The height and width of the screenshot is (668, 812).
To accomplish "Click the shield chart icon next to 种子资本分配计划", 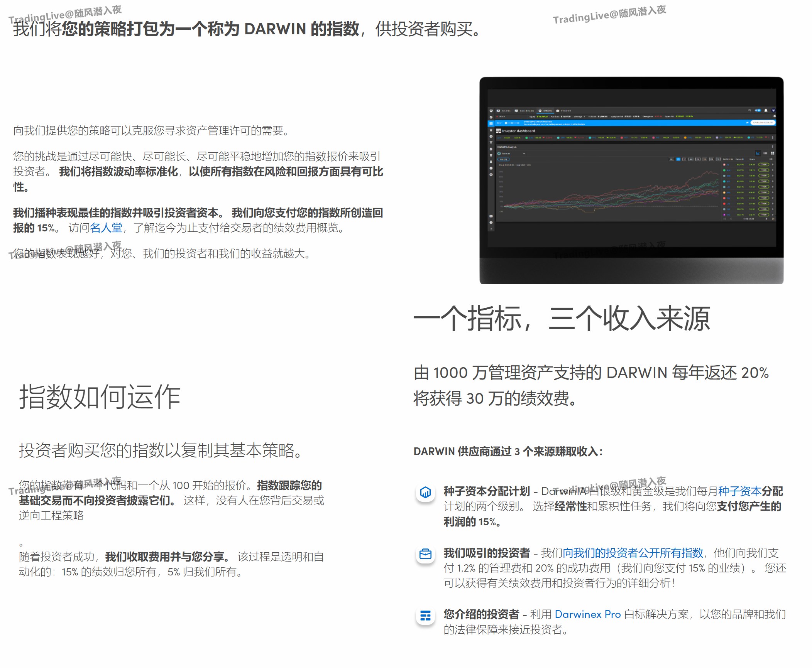I will coord(426,493).
